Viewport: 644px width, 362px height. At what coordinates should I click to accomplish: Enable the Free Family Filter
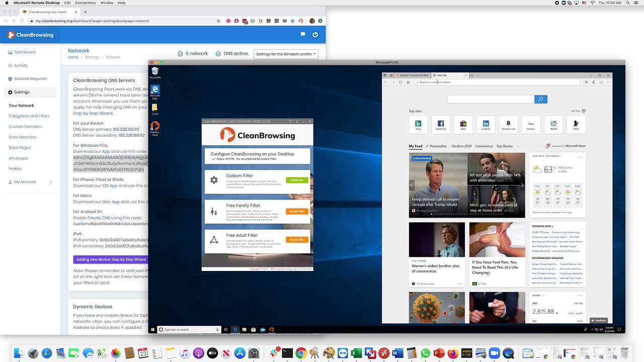297,211
